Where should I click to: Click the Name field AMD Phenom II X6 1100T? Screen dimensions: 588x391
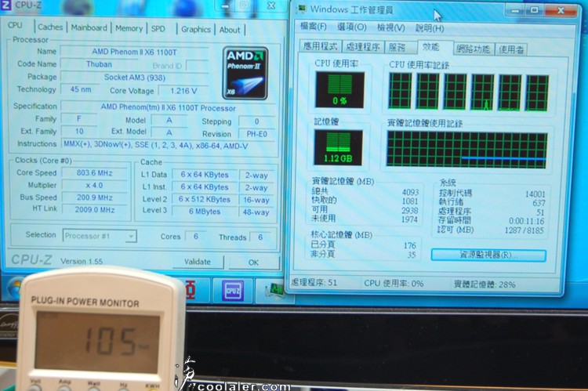coord(134,52)
